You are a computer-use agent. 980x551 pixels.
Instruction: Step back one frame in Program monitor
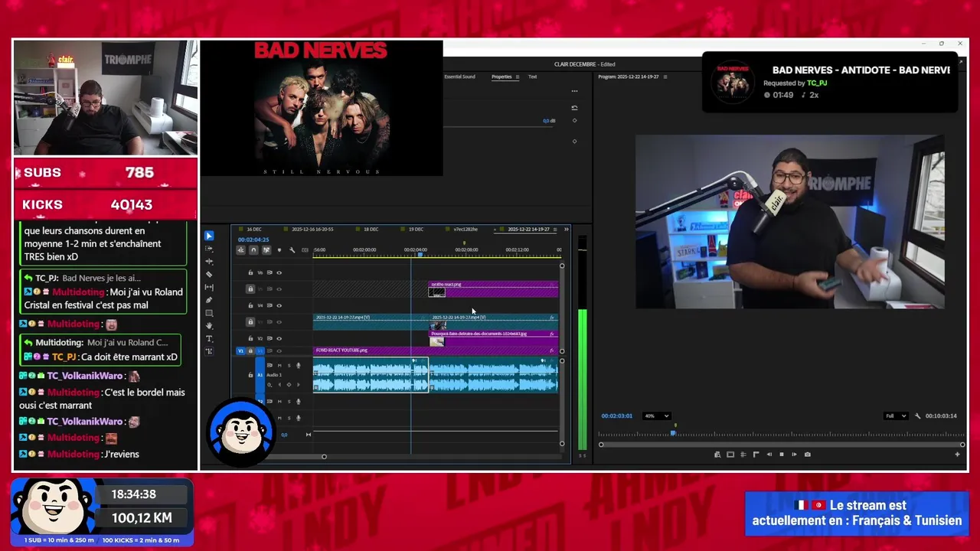769,455
